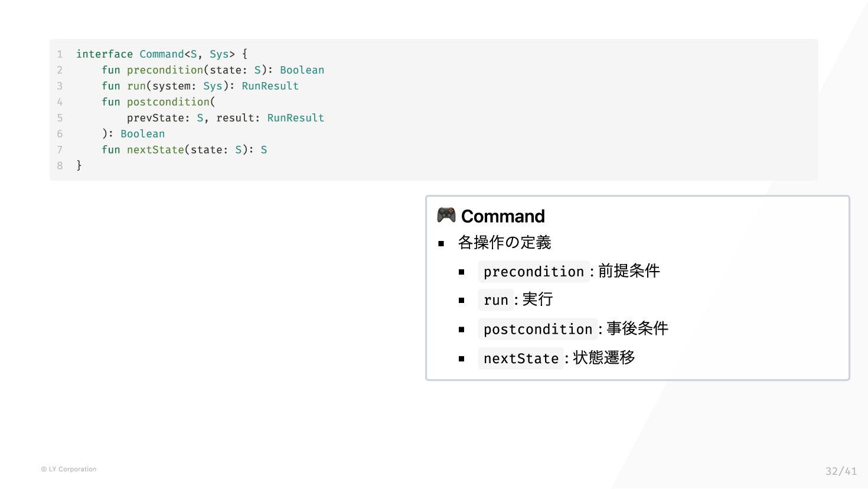The height and width of the screenshot is (489, 868).
Task: Select the postcondition inline code label
Action: pyautogui.click(x=538, y=329)
